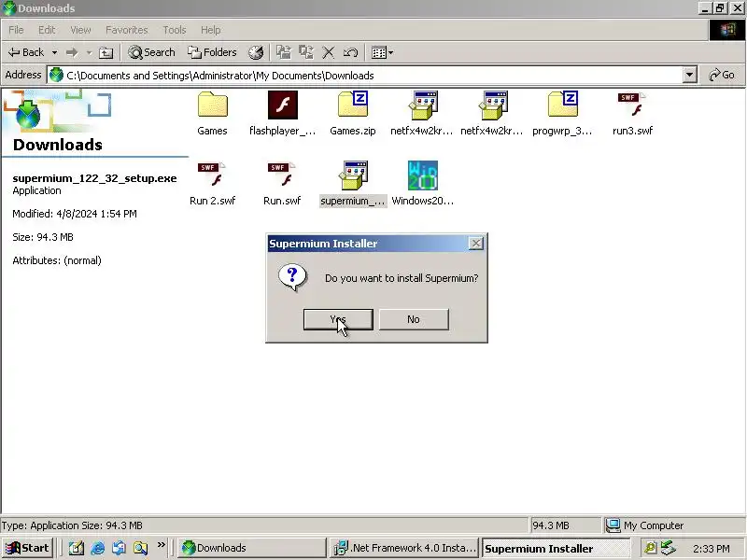Go Back in Explorer toolbar
Viewport: 747px width, 560px height.
27,52
